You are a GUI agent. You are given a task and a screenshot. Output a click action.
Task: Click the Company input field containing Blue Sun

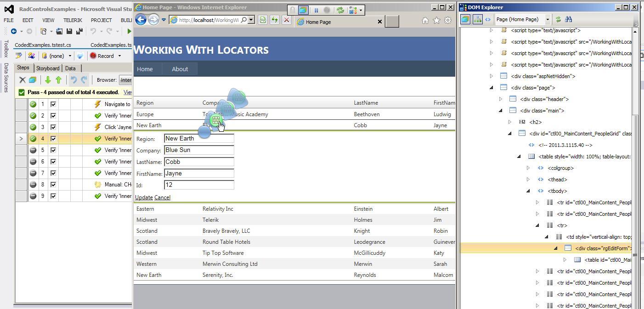click(199, 150)
